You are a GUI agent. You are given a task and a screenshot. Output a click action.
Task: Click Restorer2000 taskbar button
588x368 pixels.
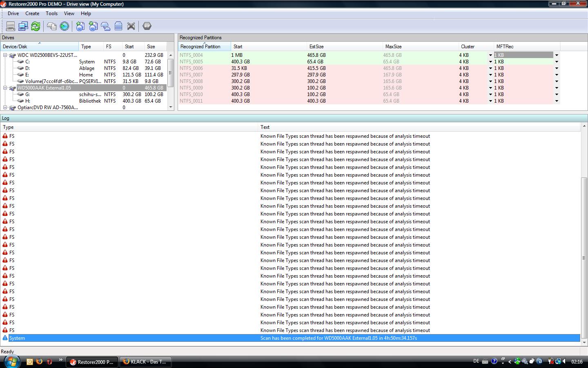[92, 362]
